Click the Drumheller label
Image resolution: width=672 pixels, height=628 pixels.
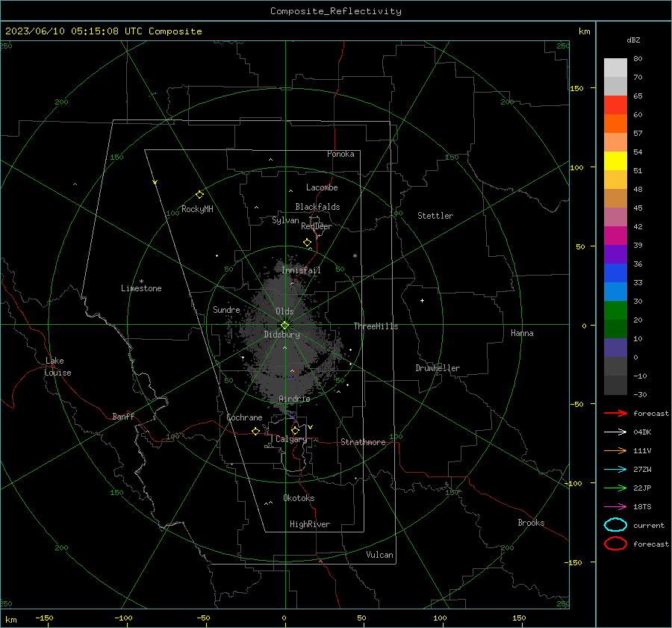tap(438, 368)
